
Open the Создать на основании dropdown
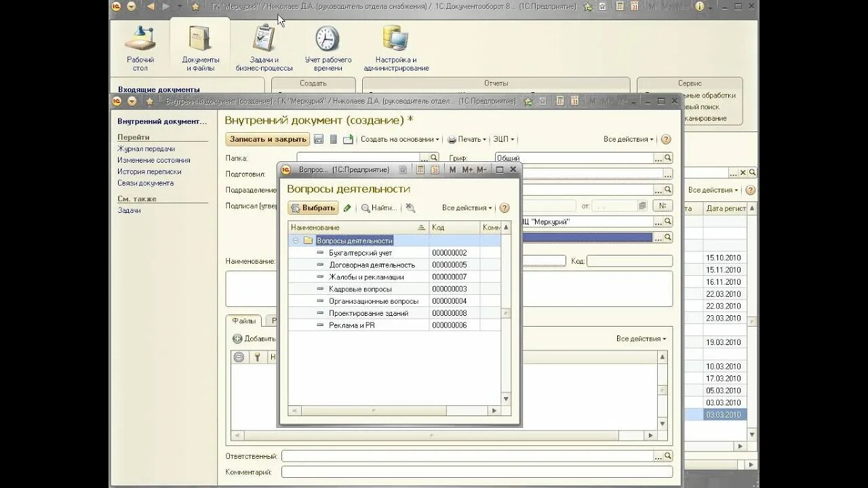399,139
